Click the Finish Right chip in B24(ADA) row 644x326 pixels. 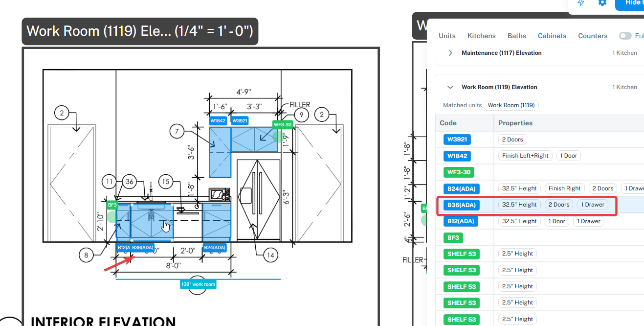565,188
